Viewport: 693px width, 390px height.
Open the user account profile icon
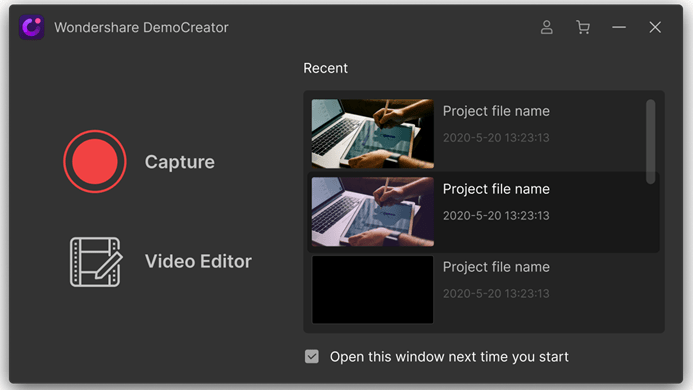pos(547,27)
